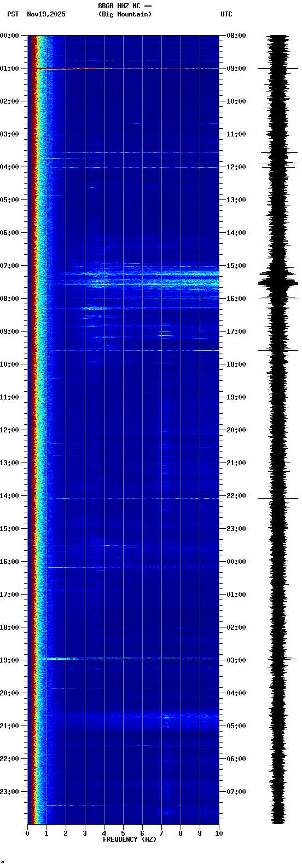302x868 pixels.
Task: Click the (Big Mountain) station label
Action: [x=125, y=14]
